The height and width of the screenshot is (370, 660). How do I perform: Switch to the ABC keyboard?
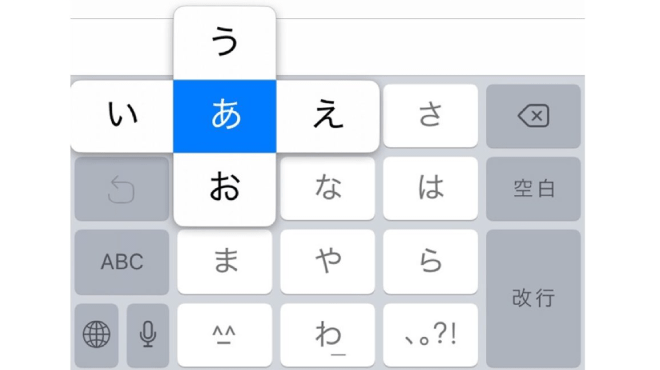[122, 262]
